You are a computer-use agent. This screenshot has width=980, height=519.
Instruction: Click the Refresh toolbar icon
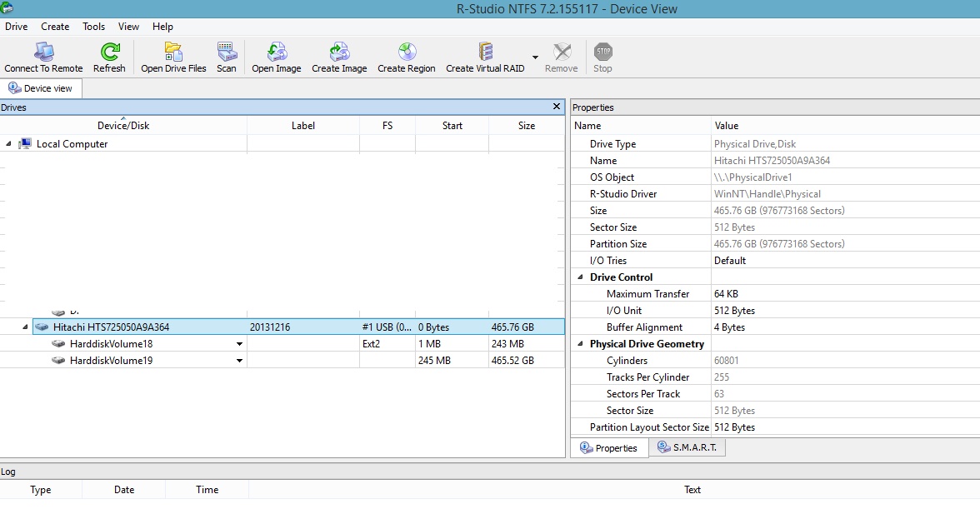coord(109,52)
